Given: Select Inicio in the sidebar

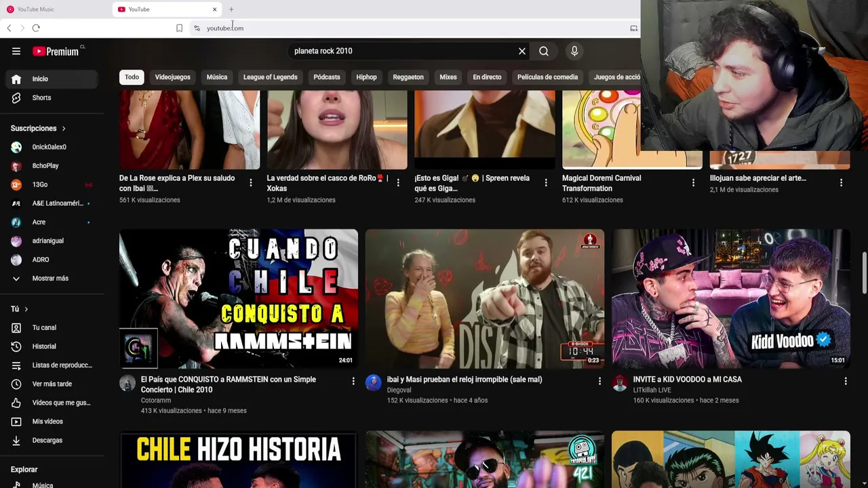Looking at the screenshot, I should click(52, 79).
